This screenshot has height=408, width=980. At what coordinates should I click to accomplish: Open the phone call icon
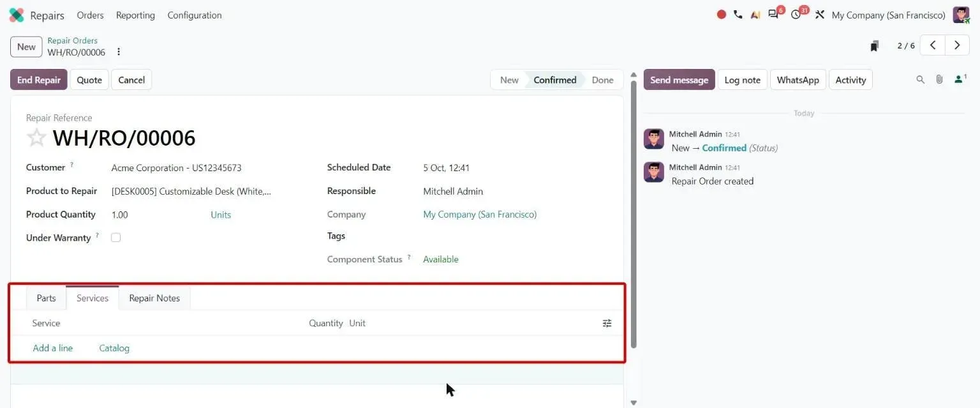[738, 15]
